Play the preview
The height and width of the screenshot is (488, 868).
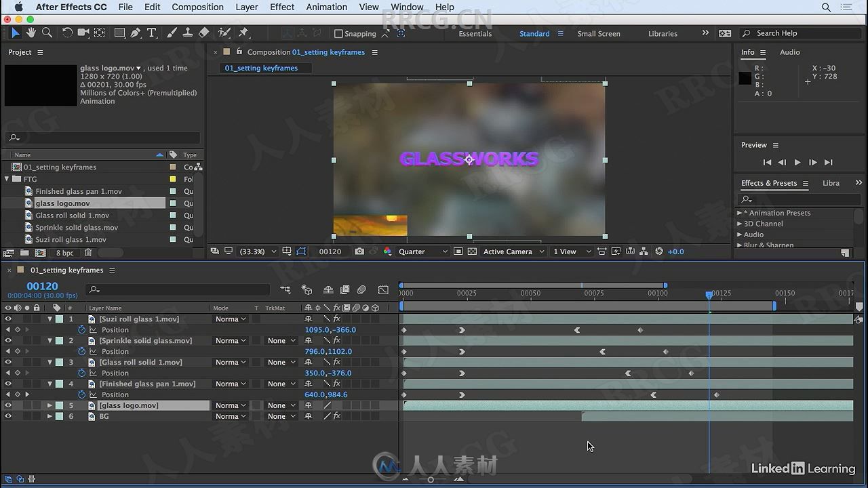pos(797,162)
